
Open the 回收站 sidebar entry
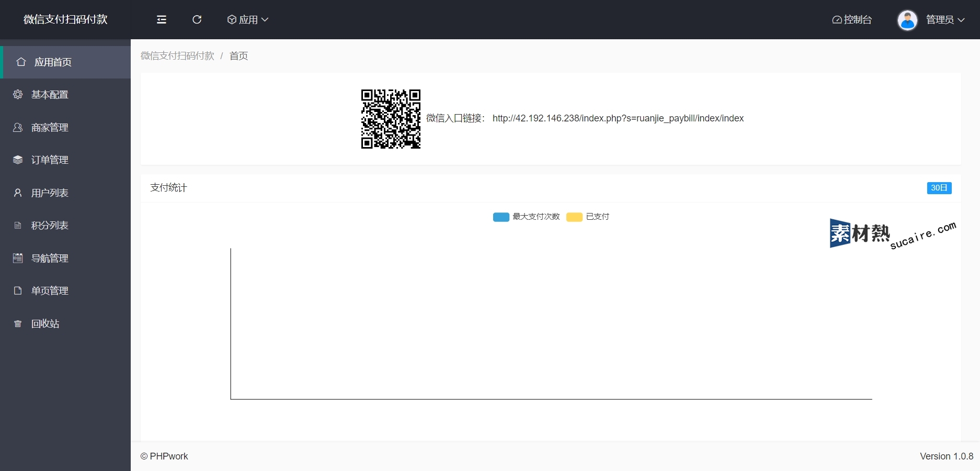pos(65,323)
